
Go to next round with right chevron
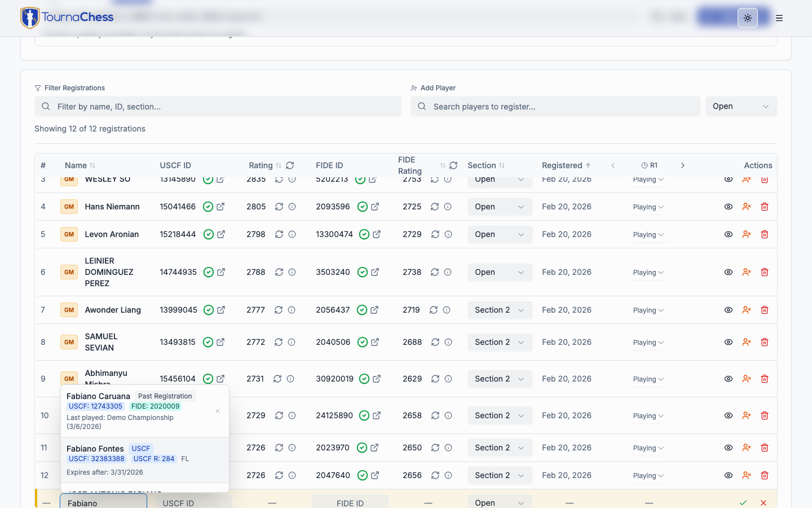[682, 165]
